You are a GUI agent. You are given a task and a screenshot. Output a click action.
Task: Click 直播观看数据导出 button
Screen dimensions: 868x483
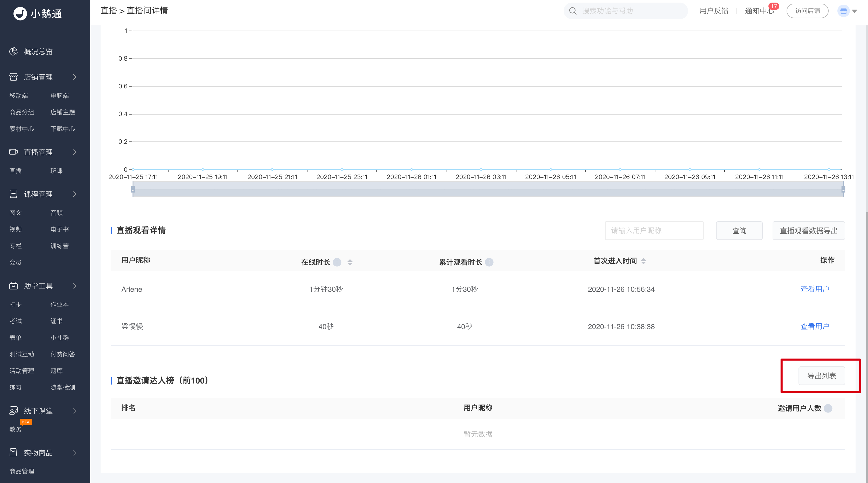[x=809, y=230]
